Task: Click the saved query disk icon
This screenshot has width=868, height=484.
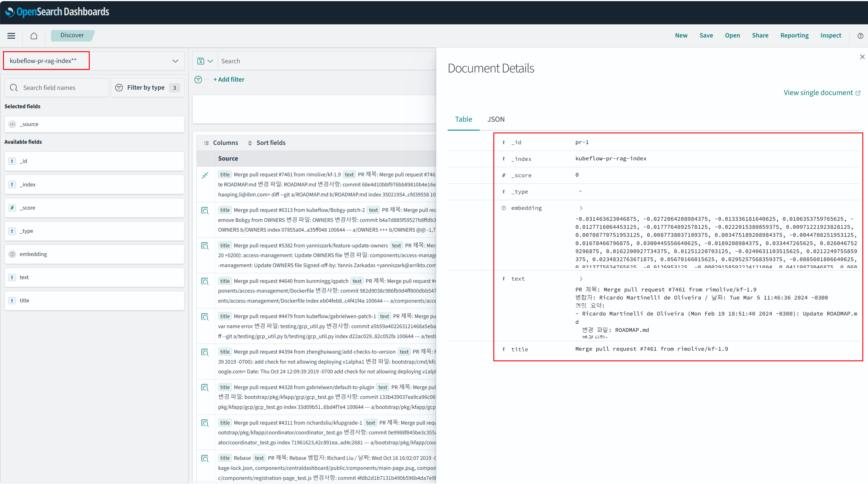Action: (201, 61)
